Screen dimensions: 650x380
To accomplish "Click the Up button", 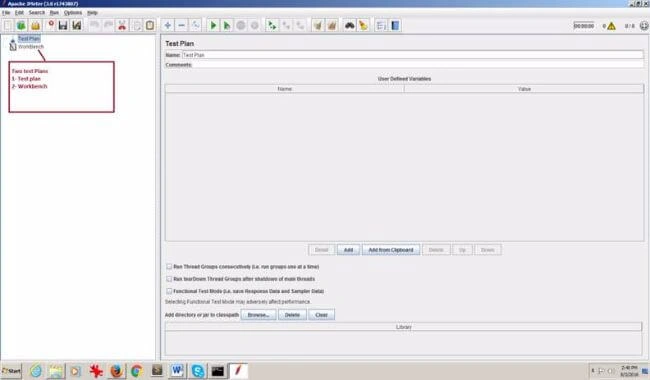I will pos(462,250).
